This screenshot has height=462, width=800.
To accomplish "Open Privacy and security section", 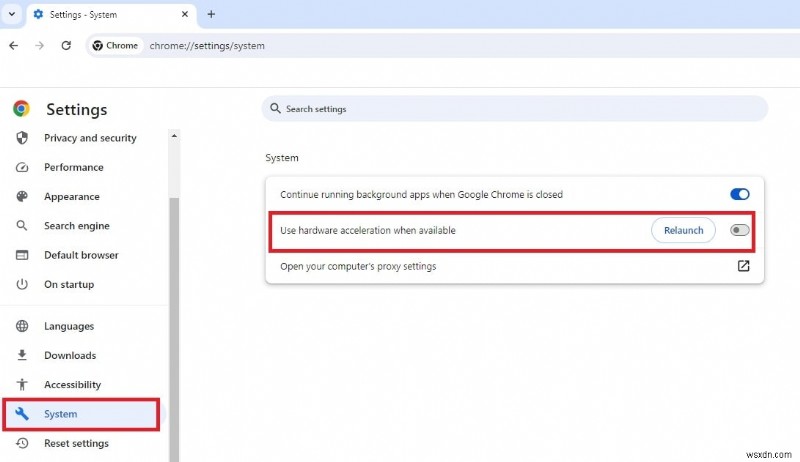I will point(90,138).
